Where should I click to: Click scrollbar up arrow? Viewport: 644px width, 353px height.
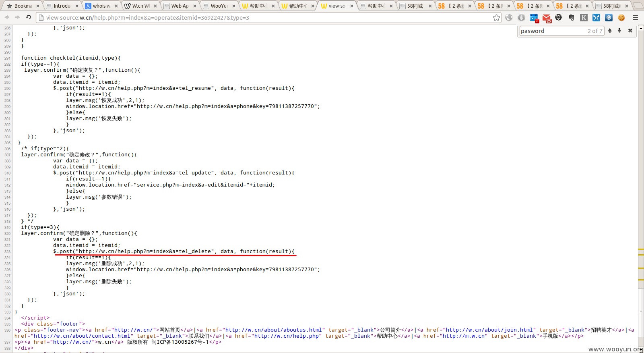[641, 28]
